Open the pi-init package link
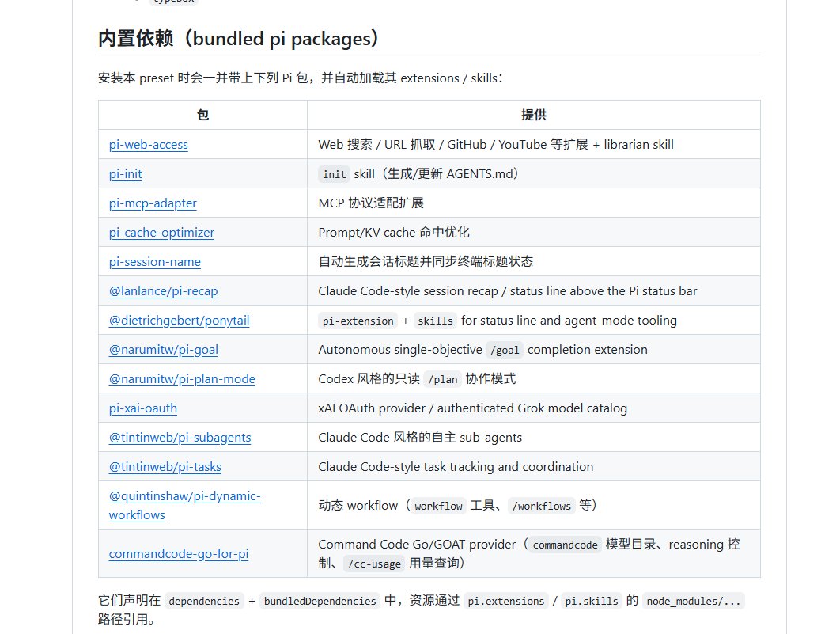This screenshot has width=840, height=634. (x=125, y=174)
